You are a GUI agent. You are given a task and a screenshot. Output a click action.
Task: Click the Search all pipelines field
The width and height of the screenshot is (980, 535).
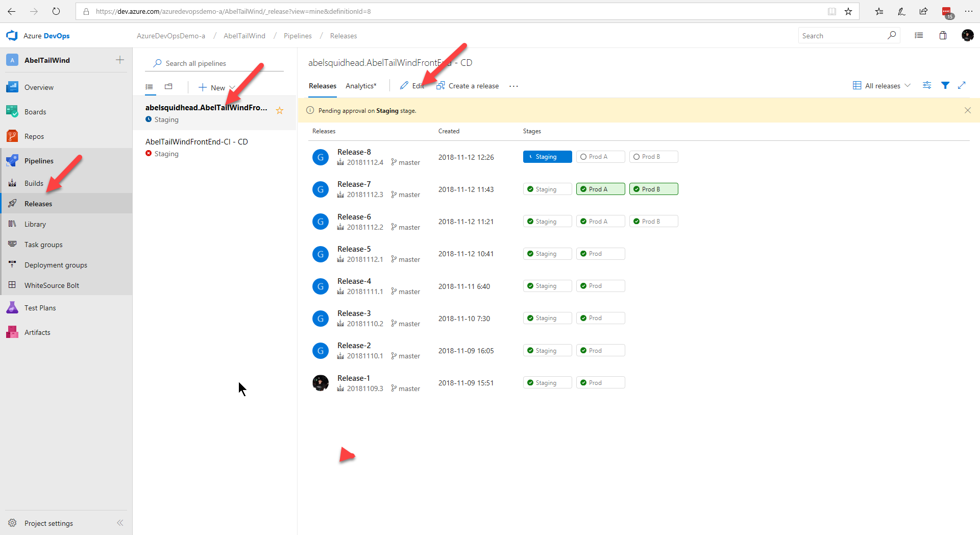[x=214, y=63]
